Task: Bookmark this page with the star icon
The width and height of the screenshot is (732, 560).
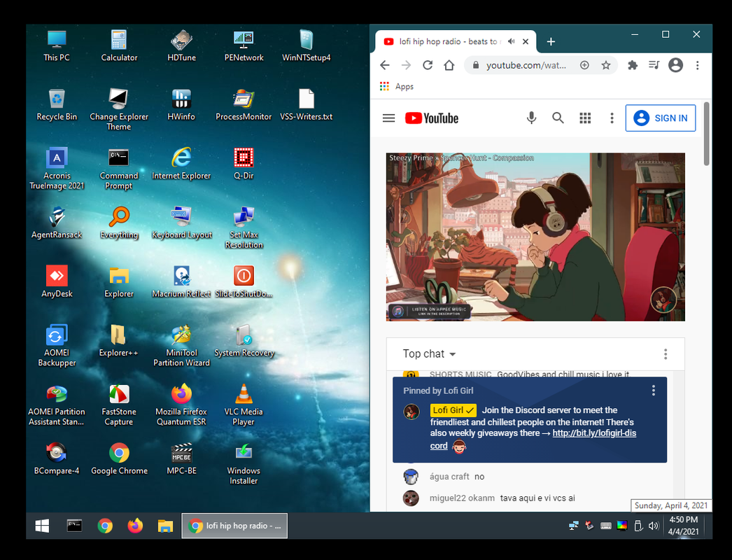Action: pyautogui.click(x=605, y=65)
